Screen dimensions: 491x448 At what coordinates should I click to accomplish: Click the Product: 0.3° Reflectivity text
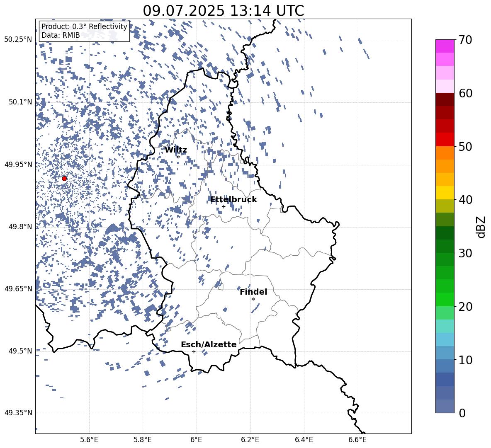coord(84,27)
